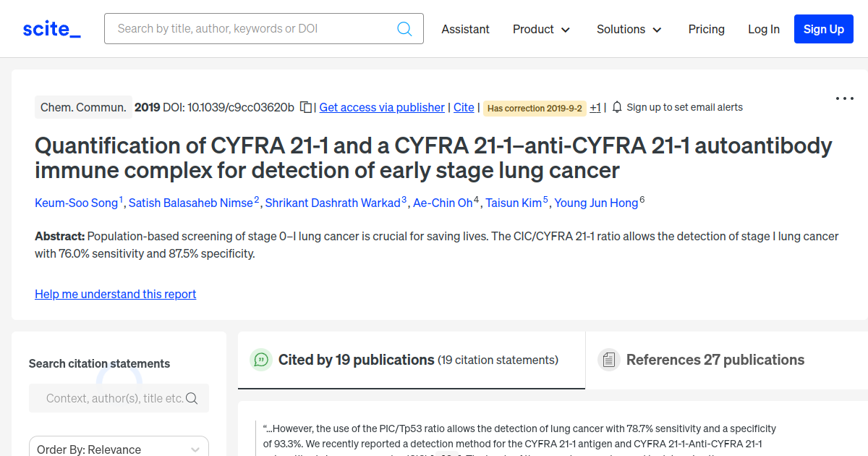Click Help me understand this report

(x=116, y=294)
